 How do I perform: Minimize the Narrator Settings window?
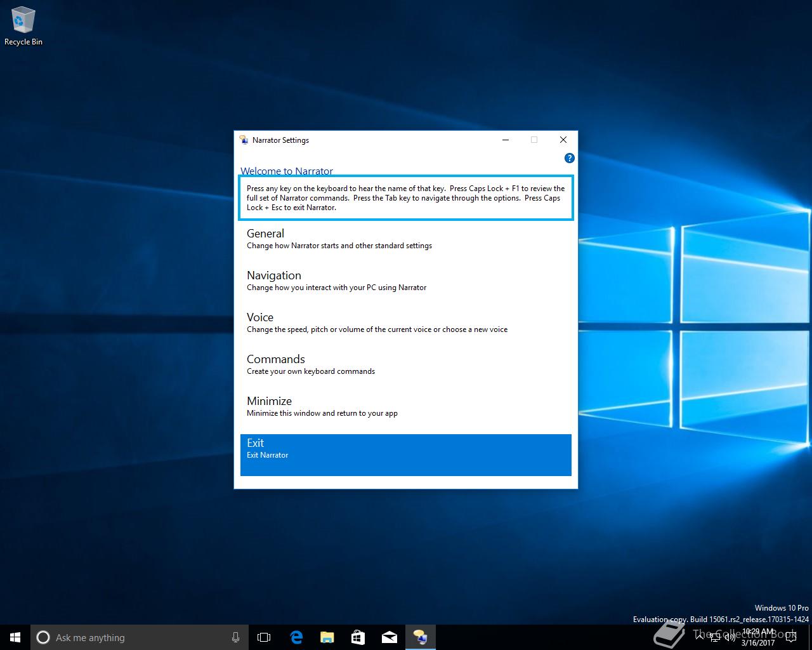506,140
